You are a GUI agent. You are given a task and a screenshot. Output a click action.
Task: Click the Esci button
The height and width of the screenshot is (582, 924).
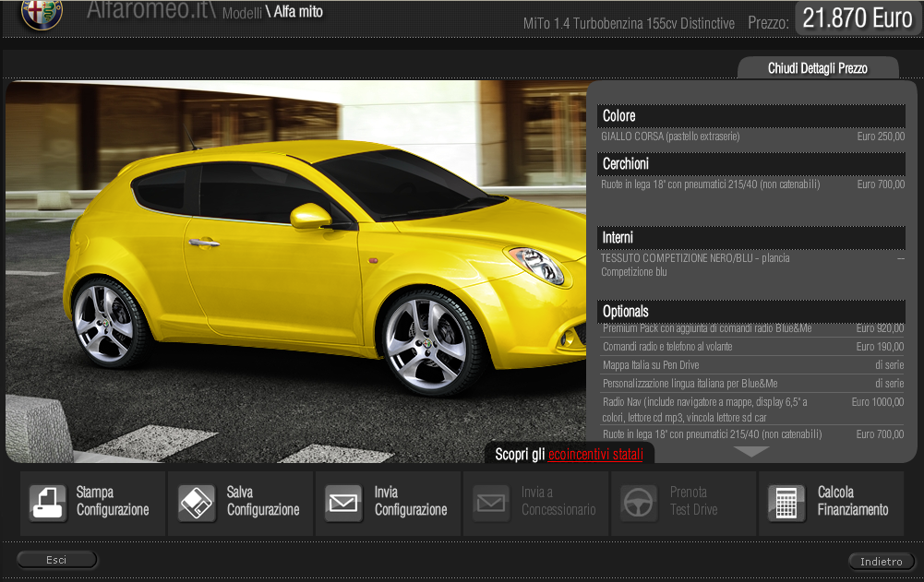click(x=56, y=560)
